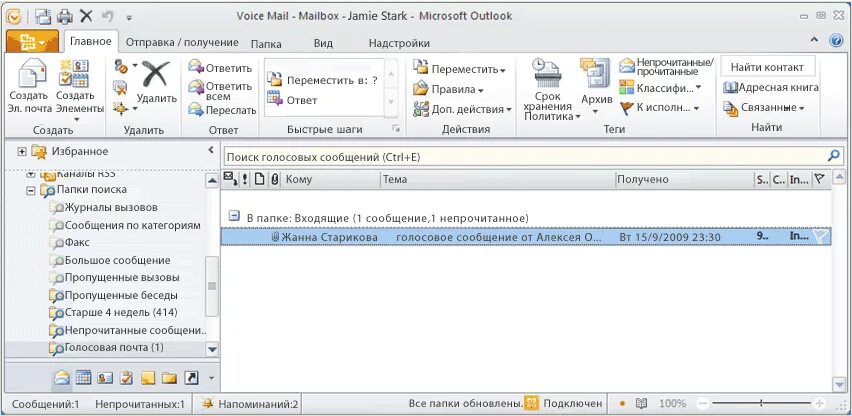Select Пропущенные вызовы folder

click(115, 278)
